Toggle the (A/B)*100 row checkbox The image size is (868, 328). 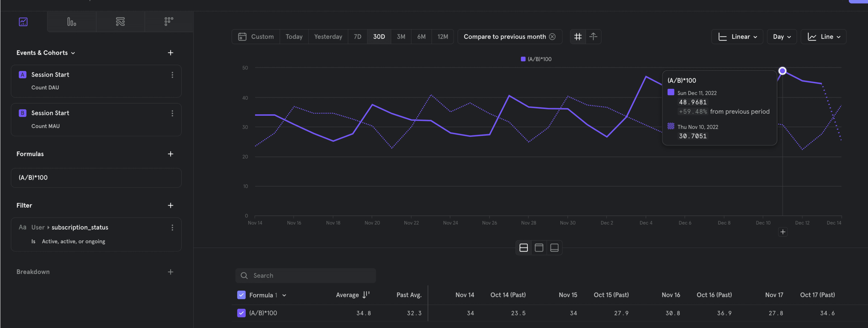click(x=241, y=313)
